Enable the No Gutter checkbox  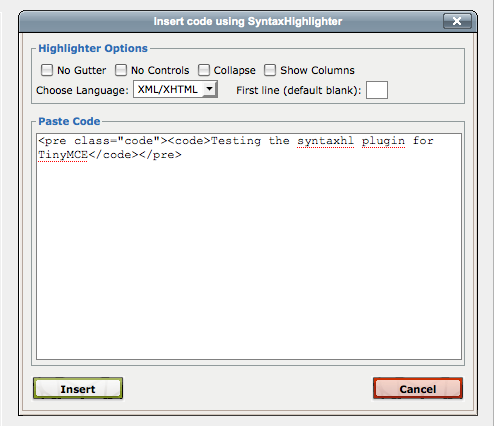[x=47, y=70]
